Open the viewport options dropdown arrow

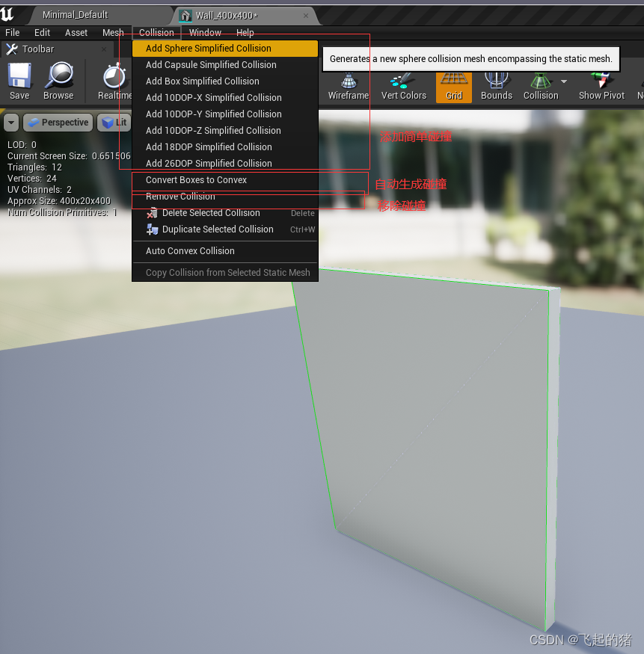pyautogui.click(x=11, y=123)
